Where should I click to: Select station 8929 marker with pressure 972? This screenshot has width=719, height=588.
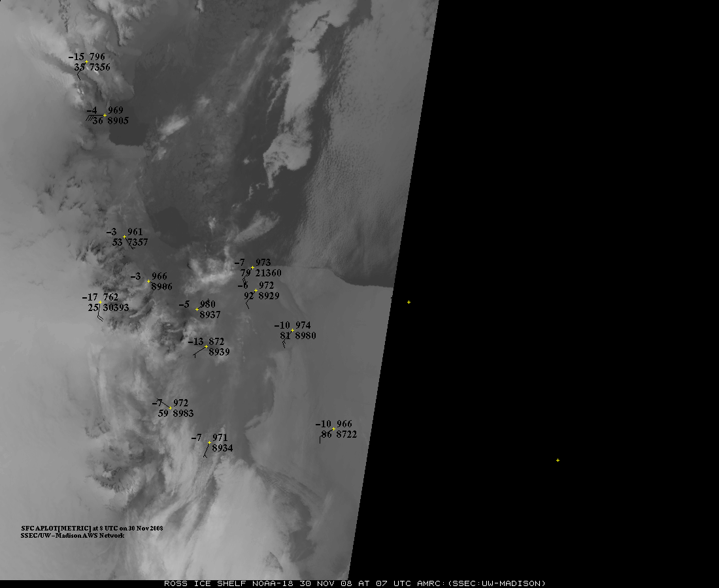point(256,291)
